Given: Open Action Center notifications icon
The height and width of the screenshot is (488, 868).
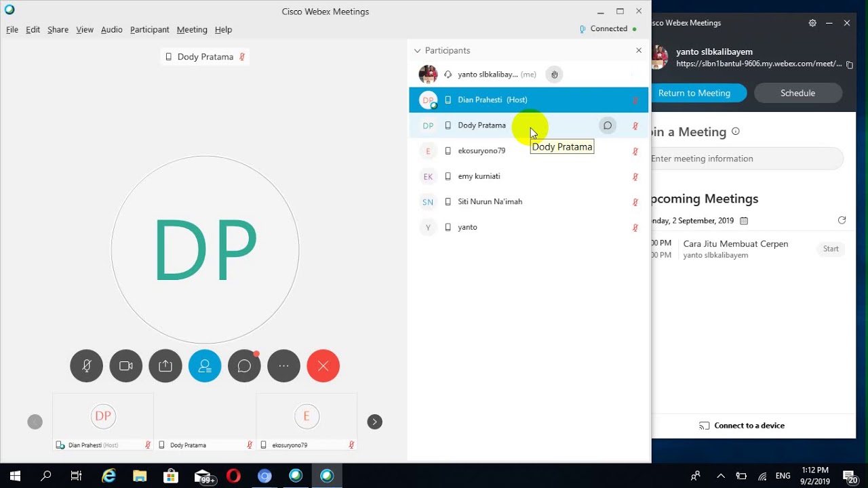Looking at the screenshot, I should click(849, 476).
